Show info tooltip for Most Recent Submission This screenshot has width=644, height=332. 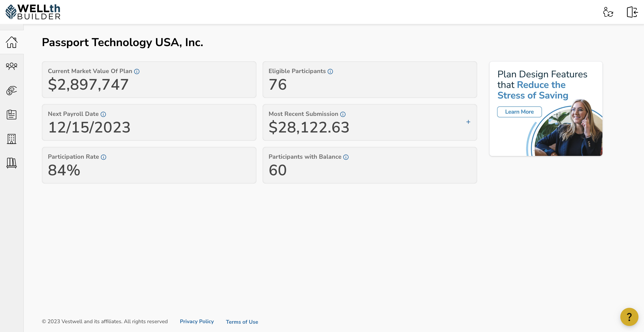point(343,114)
